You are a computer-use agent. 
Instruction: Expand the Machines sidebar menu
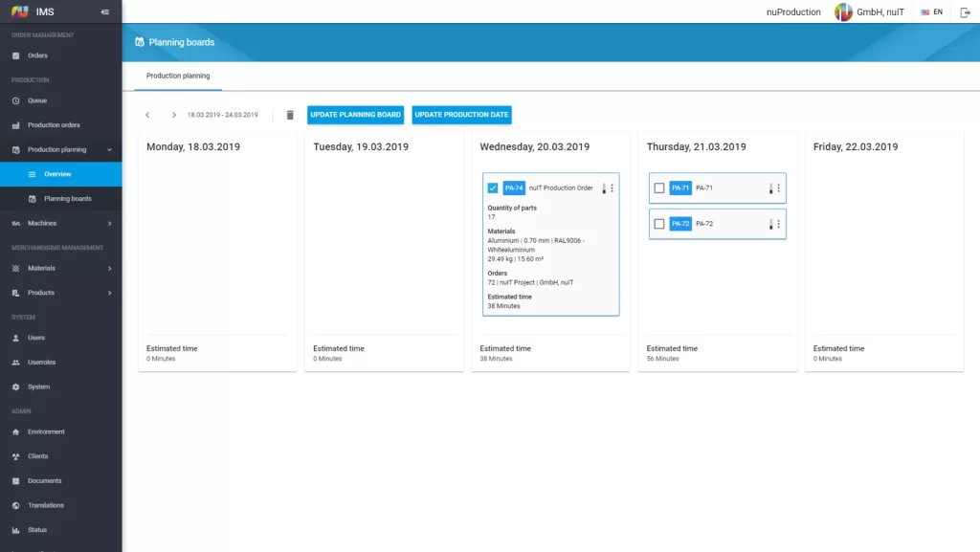click(x=109, y=224)
